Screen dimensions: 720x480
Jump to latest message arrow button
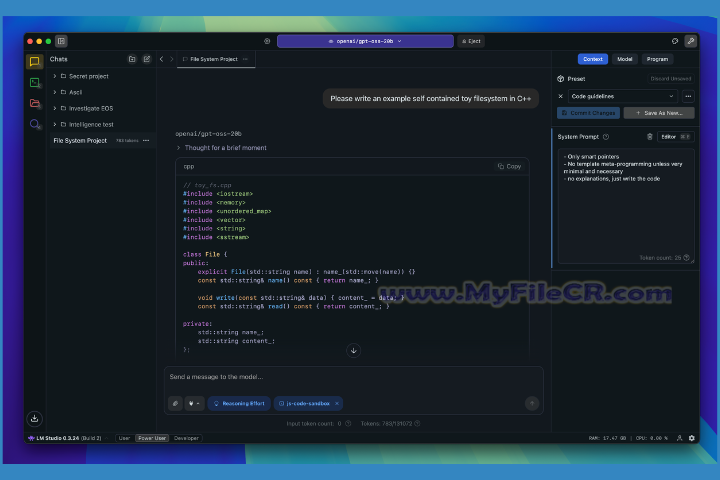pos(354,350)
